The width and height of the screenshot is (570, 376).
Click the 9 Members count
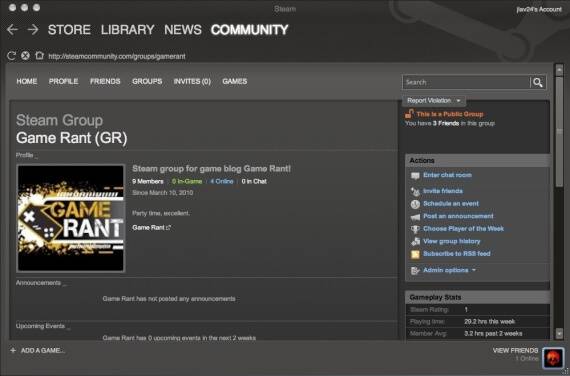[148, 181]
